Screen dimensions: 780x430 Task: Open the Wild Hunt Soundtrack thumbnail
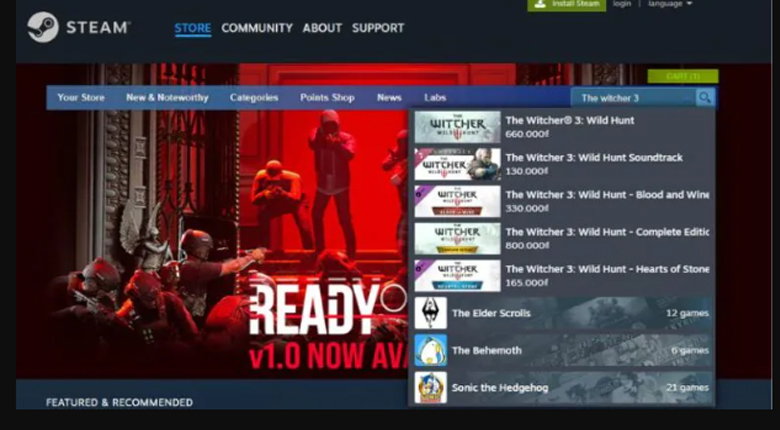tap(458, 164)
